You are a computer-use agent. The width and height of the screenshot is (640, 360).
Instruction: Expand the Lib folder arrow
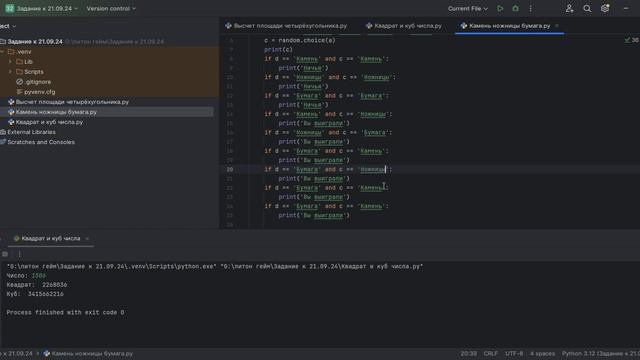[x=10, y=62]
